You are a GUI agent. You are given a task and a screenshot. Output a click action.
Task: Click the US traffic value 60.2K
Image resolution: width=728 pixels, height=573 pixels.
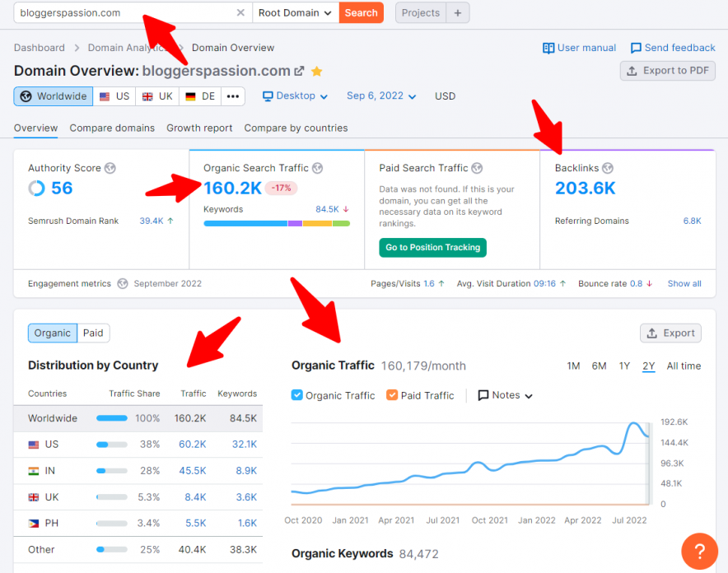pos(192,445)
